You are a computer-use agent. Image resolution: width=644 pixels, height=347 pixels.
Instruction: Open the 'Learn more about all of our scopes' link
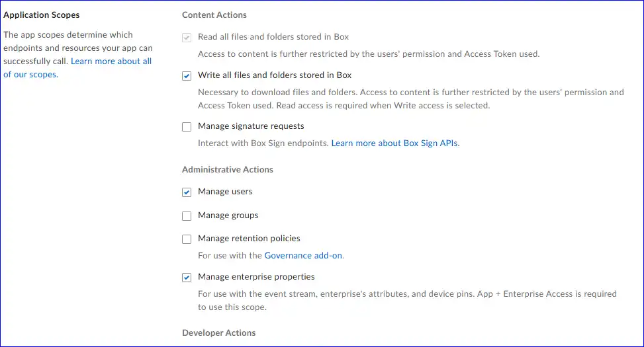(x=111, y=61)
